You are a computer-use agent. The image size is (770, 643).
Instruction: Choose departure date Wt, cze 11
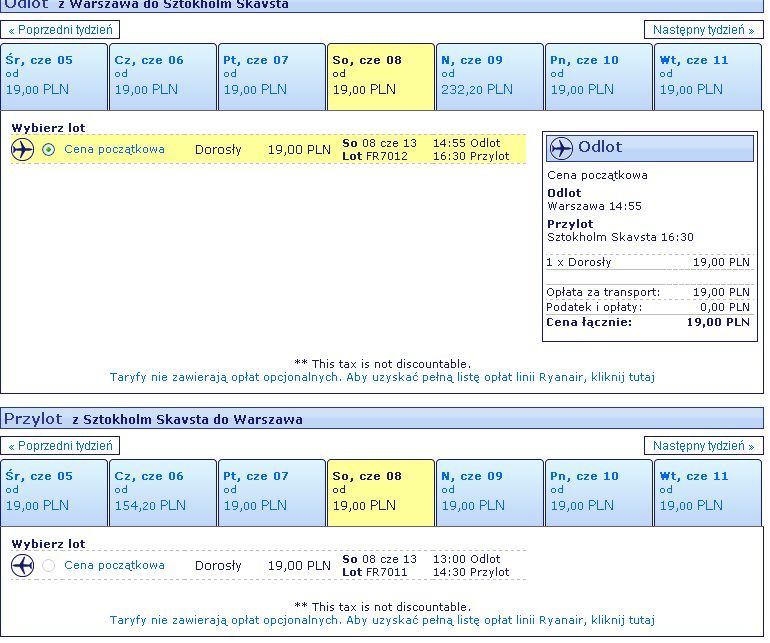(x=708, y=77)
